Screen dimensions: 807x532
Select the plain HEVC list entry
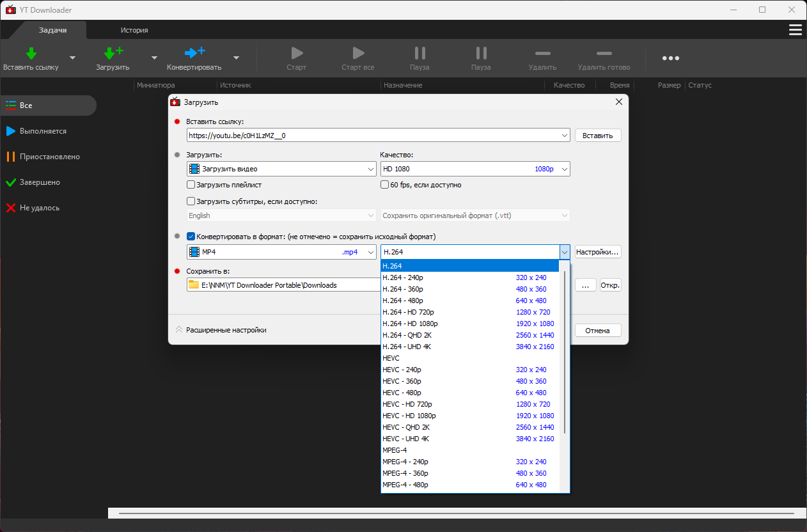pos(470,358)
